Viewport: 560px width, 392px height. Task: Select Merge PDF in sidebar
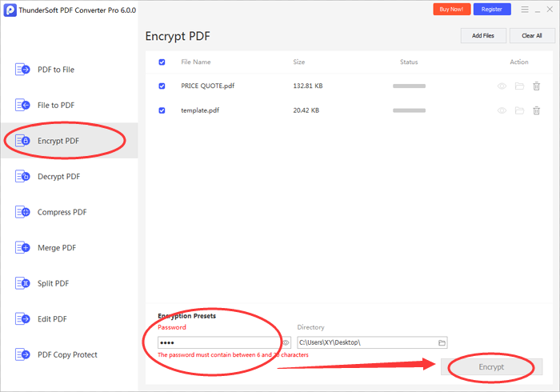(x=55, y=248)
